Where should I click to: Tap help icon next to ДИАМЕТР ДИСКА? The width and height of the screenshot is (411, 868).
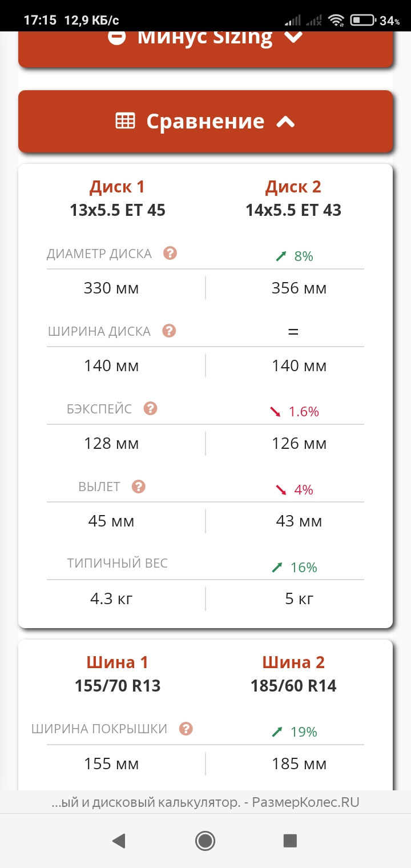[170, 253]
